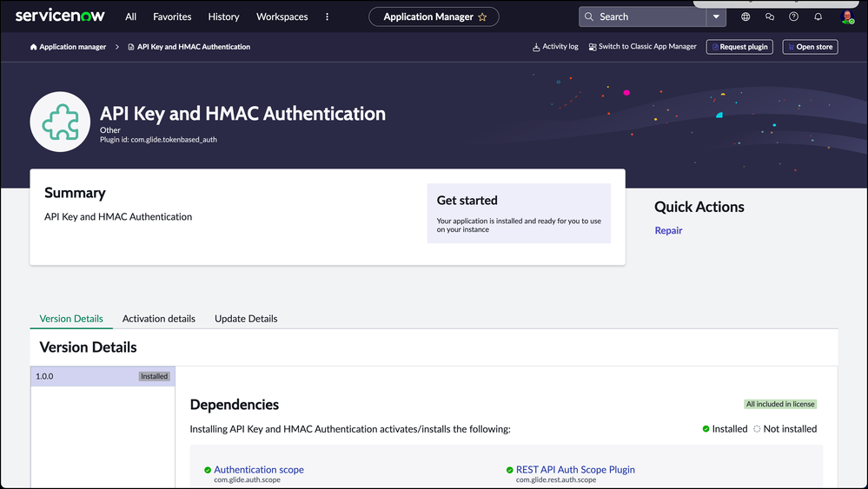The height and width of the screenshot is (489, 868).
Task: Switch to the Activation details tab
Action: click(159, 319)
